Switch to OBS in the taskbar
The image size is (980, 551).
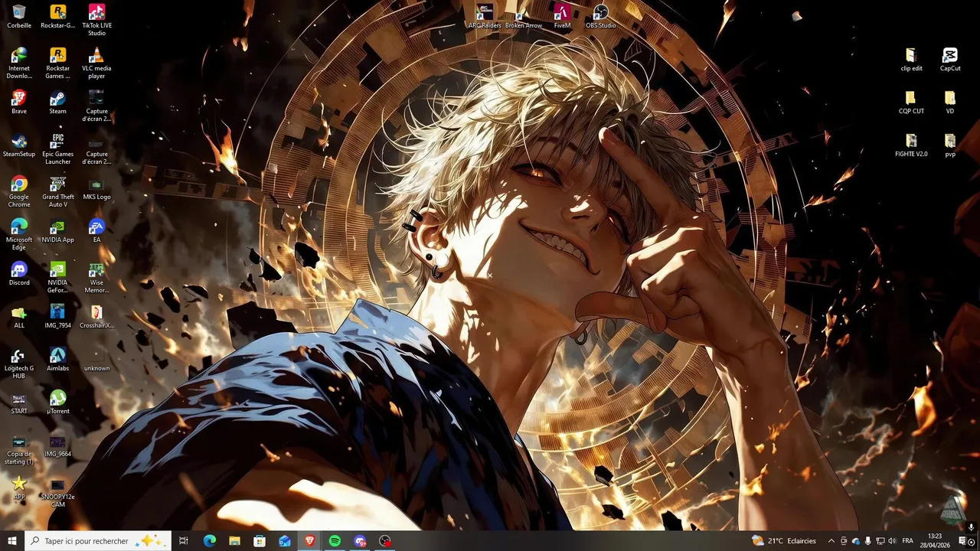[x=385, y=541]
